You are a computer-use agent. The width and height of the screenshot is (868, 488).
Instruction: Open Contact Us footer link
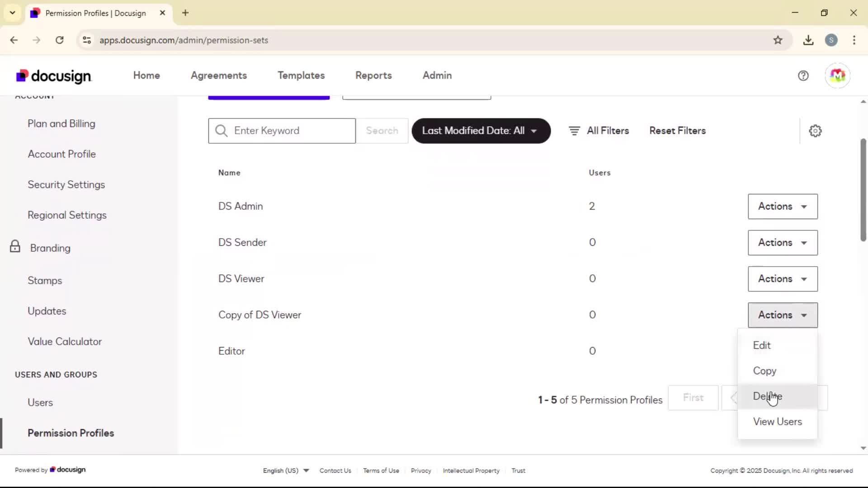point(335,470)
